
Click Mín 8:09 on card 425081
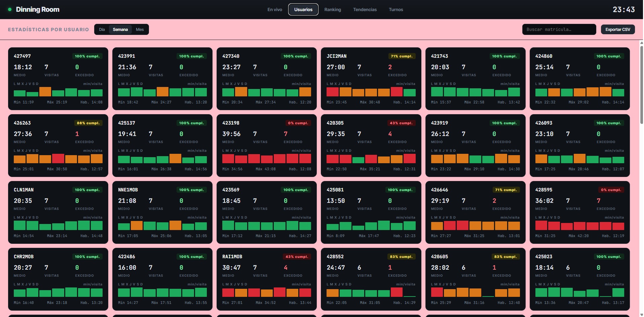pyautogui.click(x=336, y=236)
